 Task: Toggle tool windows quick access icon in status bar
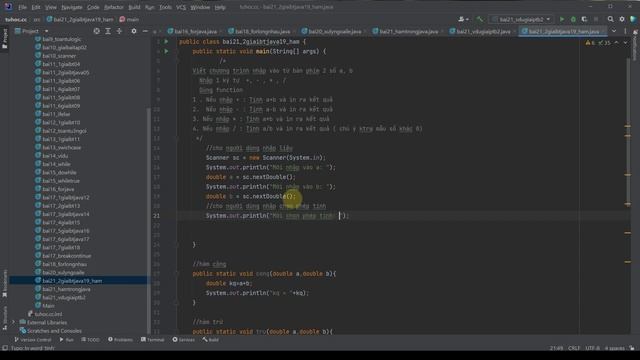coord(4,348)
